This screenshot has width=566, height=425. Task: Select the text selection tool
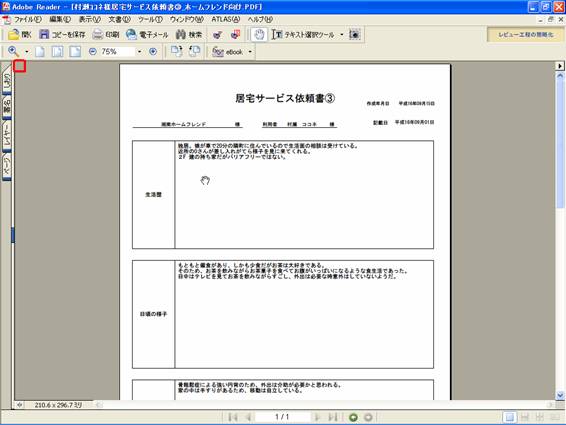(303, 35)
